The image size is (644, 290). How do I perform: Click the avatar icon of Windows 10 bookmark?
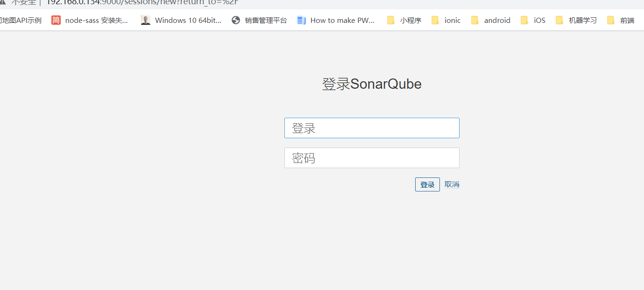[x=146, y=20]
